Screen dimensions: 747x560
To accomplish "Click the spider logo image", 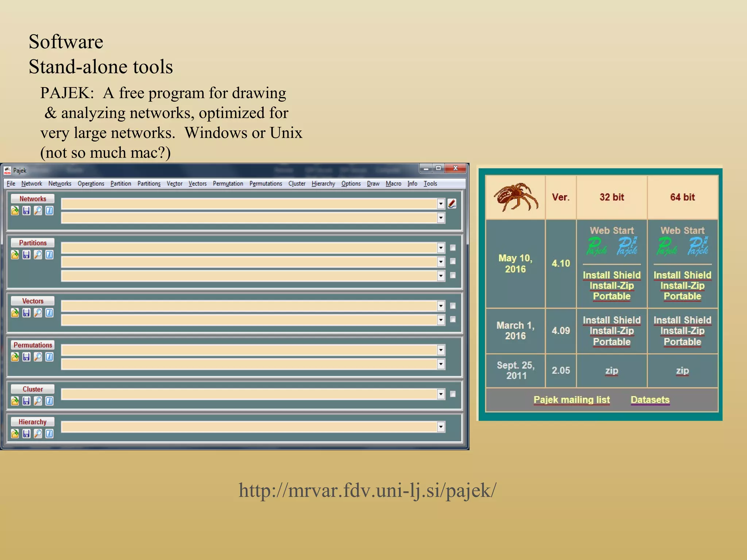I will pos(516,197).
